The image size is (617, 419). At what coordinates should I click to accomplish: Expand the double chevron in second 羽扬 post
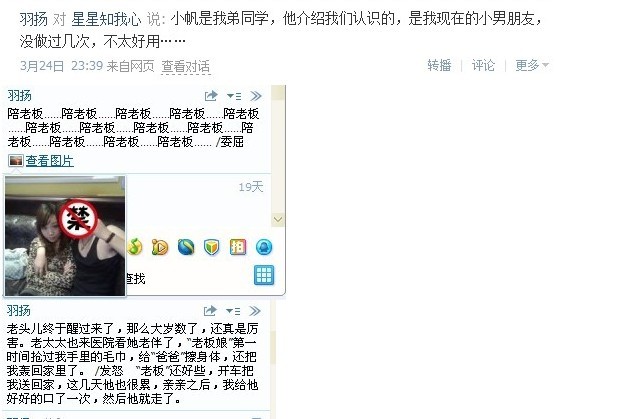pyautogui.click(x=255, y=311)
